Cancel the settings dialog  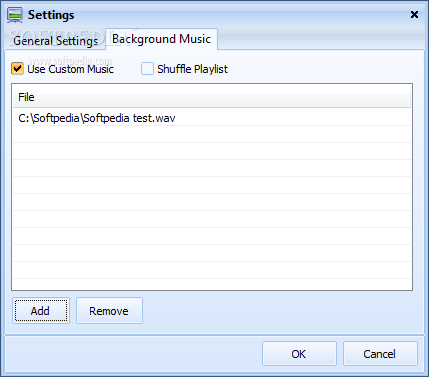[380, 354]
